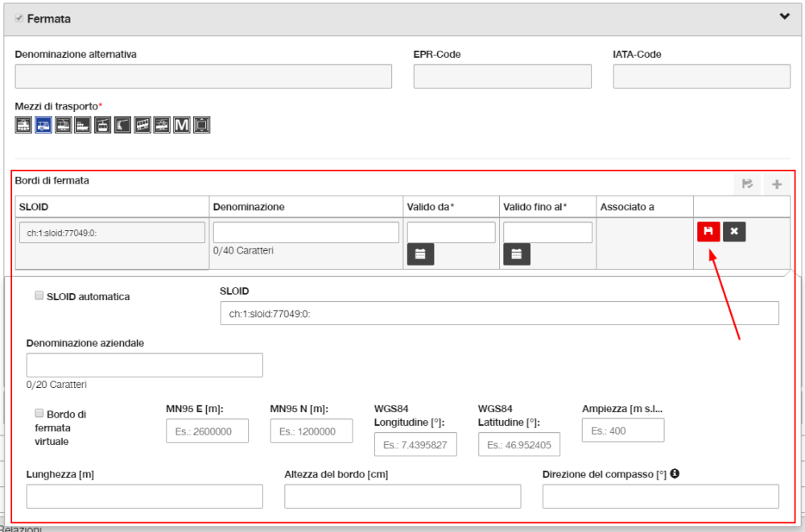Click the greyed icon beside the plus
This screenshot has width=805, height=532.
[x=748, y=184]
